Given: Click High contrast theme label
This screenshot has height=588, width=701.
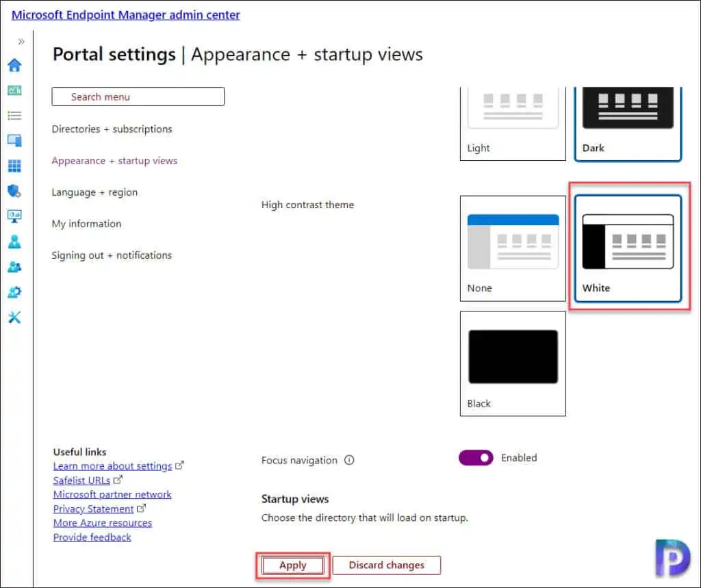Looking at the screenshot, I should click(307, 205).
